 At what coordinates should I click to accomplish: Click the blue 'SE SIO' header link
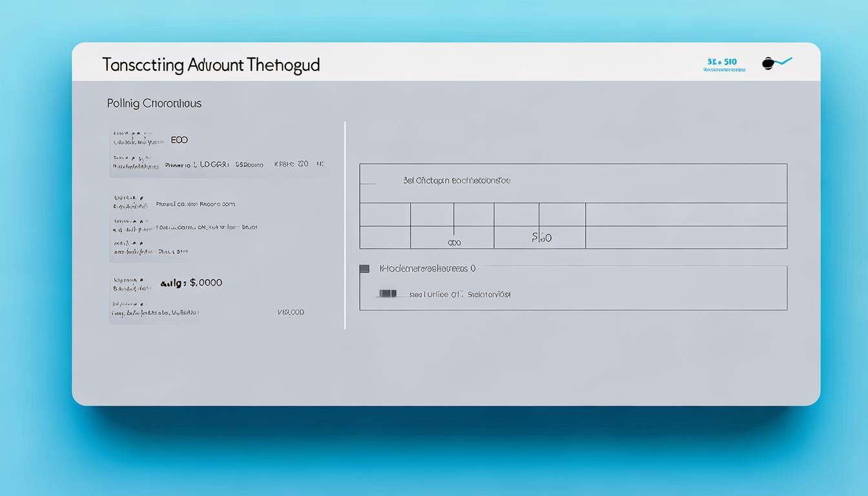(x=723, y=63)
